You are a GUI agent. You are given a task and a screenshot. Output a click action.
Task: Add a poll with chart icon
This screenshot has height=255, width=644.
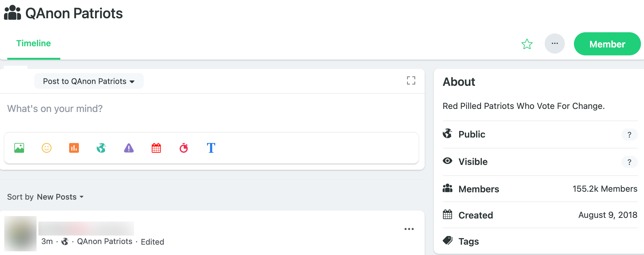click(x=74, y=148)
